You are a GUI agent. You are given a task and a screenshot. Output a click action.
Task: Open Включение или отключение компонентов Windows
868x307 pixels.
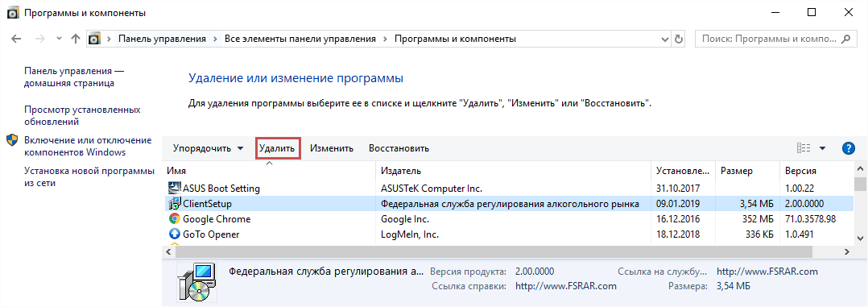tap(88, 147)
